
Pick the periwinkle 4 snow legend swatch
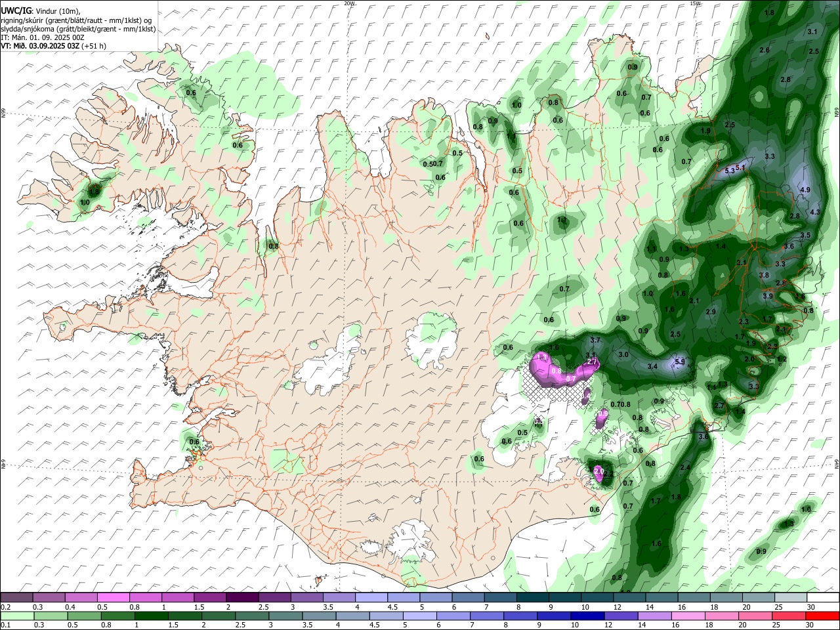(x=371, y=597)
